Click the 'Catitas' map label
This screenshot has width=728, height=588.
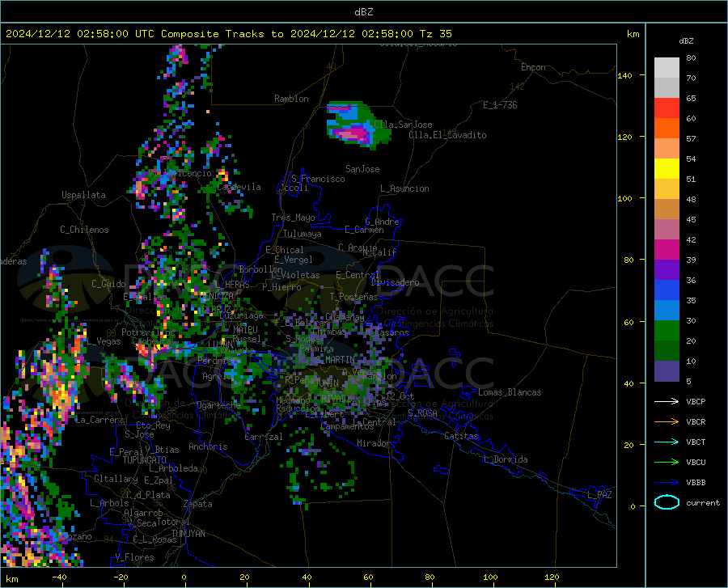point(461,436)
